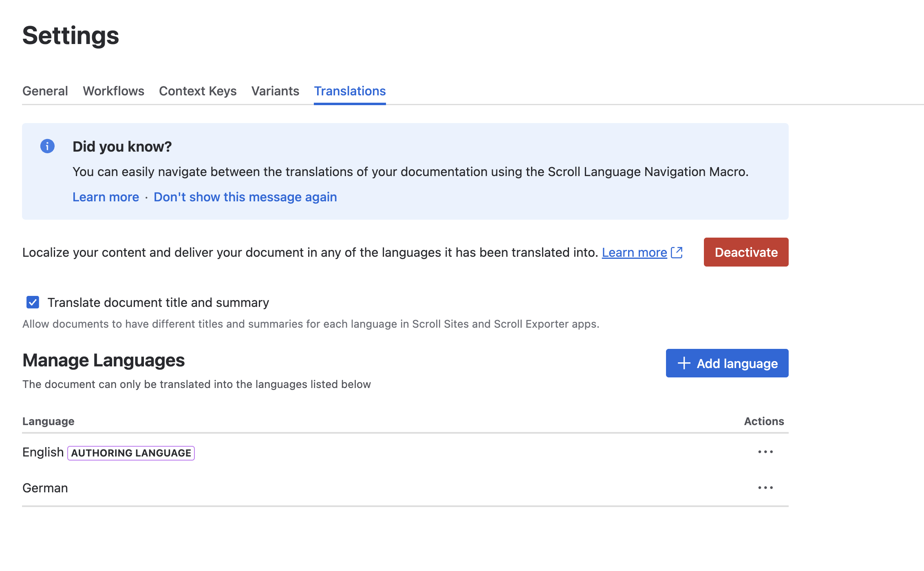Viewport: 924px width, 571px height.
Task: Switch to the Variants tab
Action: click(x=276, y=91)
